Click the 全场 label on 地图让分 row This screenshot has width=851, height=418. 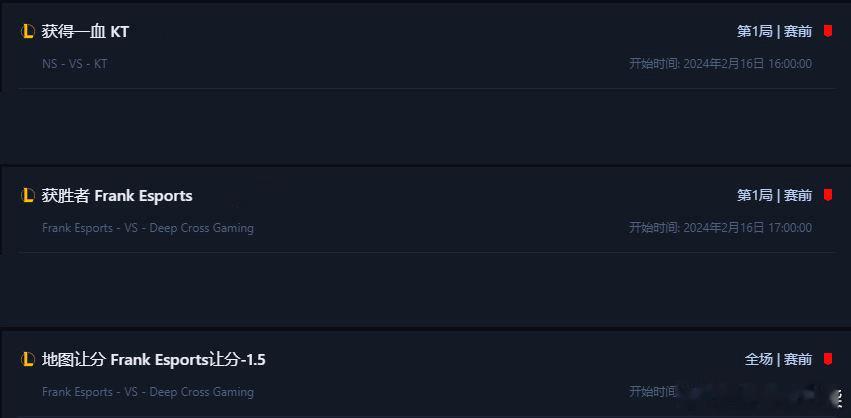click(x=759, y=359)
